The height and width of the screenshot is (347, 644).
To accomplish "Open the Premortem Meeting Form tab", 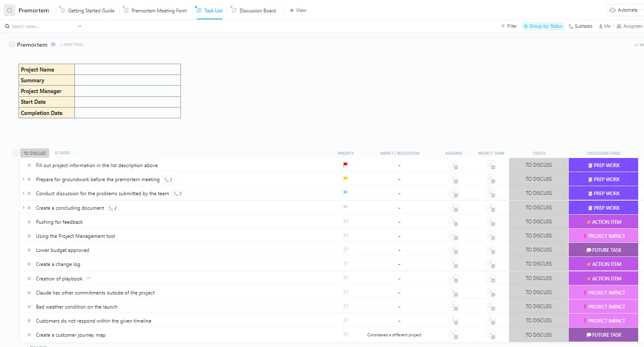I will 155,10.
